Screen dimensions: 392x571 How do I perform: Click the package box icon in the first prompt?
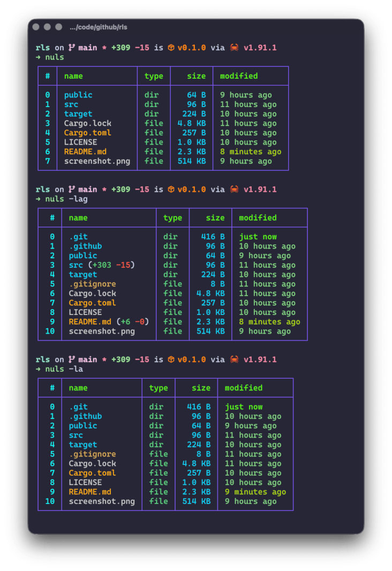pyautogui.click(x=171, y=48)
